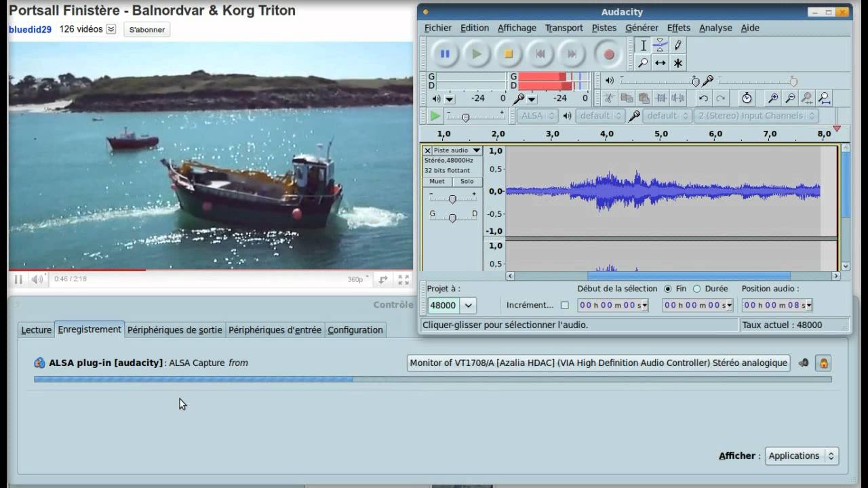This screenshot has height=488, width=868.
Task: Click the YouTube video pause button
Action: (x=18, y=279)
